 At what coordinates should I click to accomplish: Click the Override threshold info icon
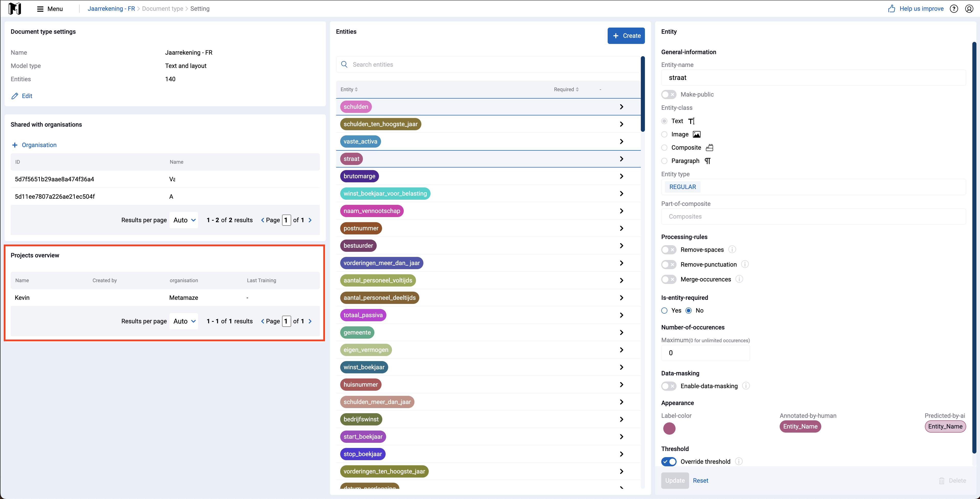click(x=738, y=461)
